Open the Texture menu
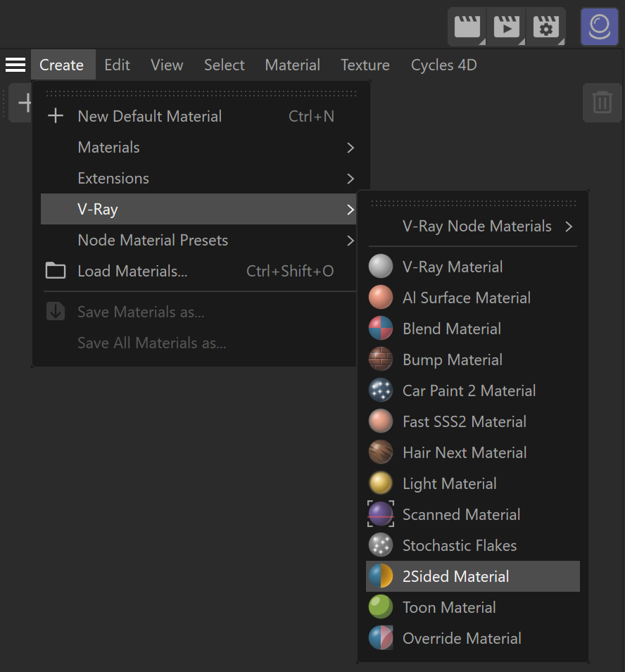625x672 pixels. [x=365, y=65]
